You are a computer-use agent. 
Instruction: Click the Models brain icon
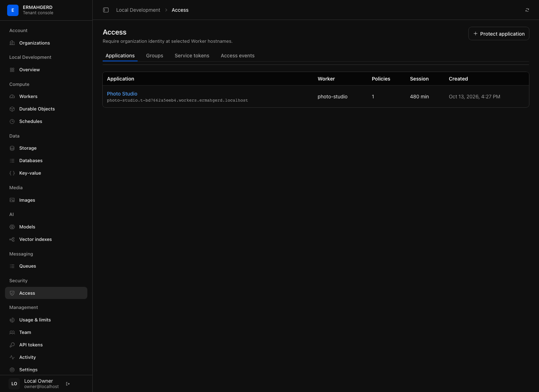[x=12, y=227]
